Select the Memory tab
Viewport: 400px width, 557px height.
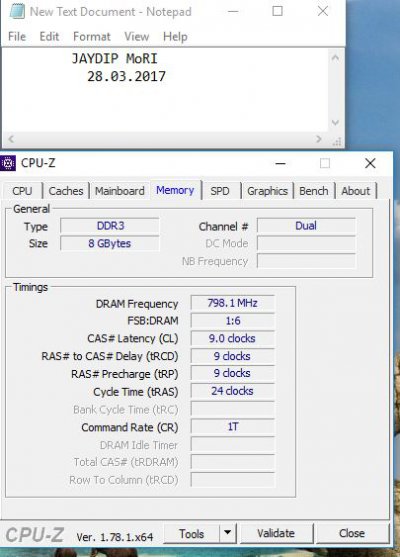pyautogui.click(x=175, y=190)
